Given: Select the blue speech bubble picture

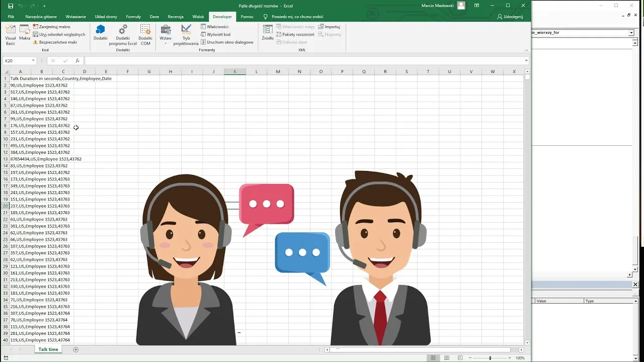Looking at the screenshot, I should pyautogui.click(x=302, y=259).
